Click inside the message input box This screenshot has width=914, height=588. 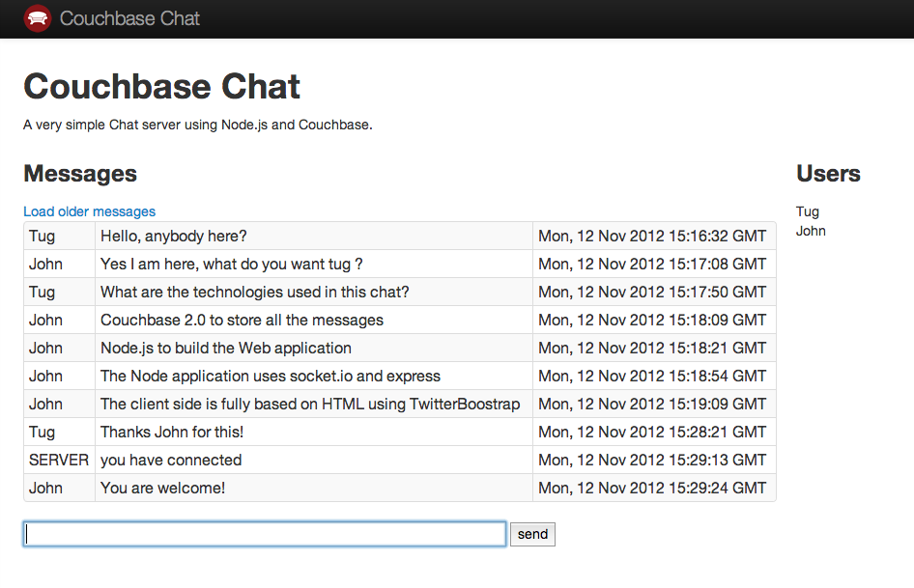coord(263,533)
